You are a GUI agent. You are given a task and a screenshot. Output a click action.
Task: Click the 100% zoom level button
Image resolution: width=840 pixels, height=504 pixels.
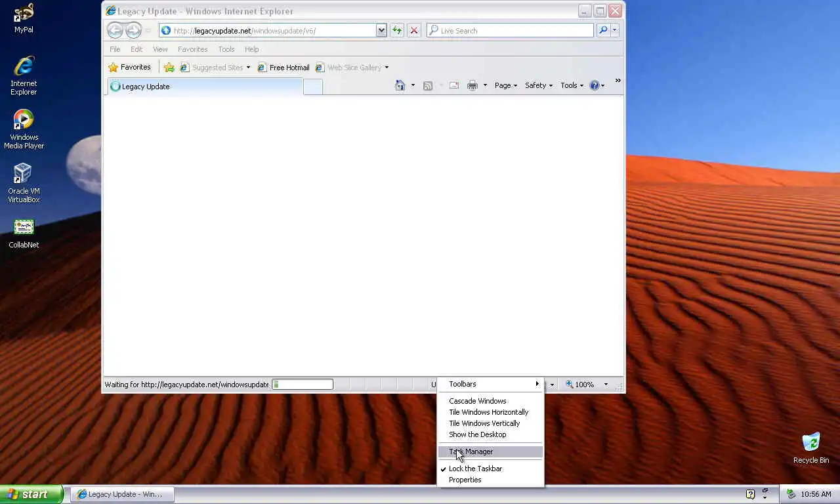(581, 385)
